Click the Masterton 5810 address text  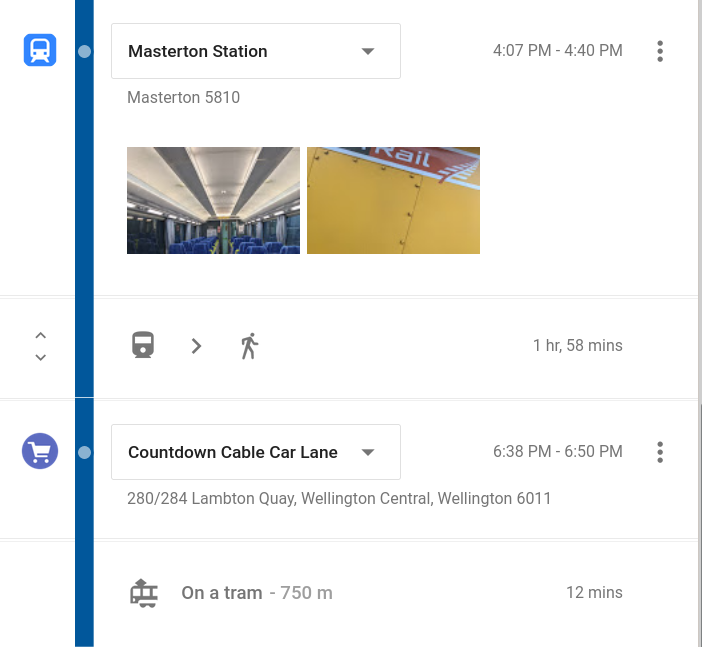click(x=184, y=97)
